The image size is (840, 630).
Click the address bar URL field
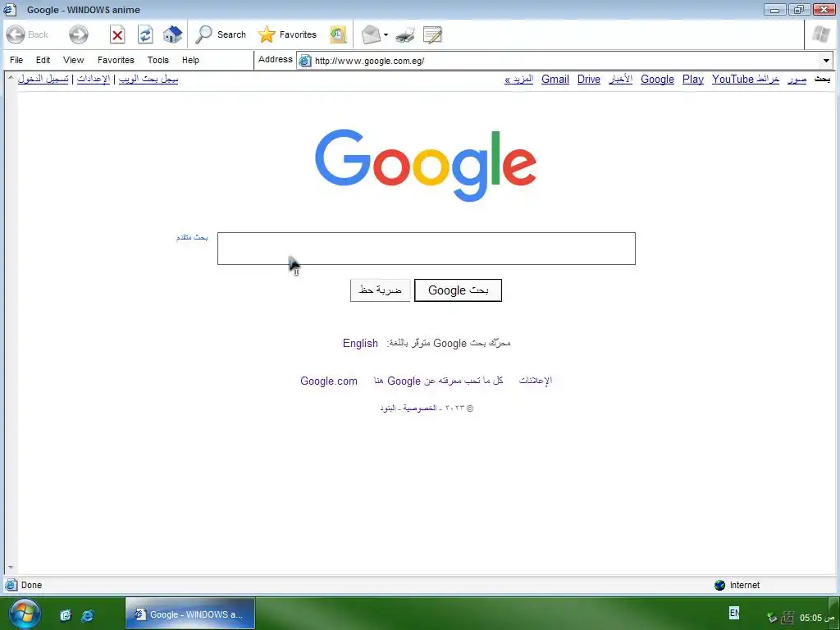coord(565,61)
